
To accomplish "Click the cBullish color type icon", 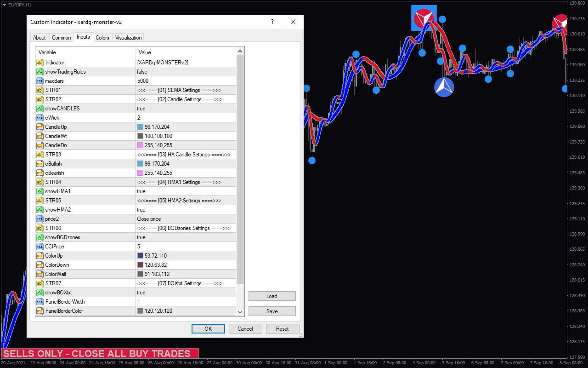I will (x=40, y=164).
